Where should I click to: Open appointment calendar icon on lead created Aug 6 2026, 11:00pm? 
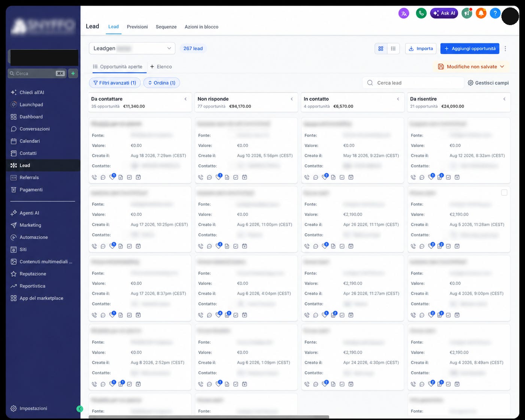point(245,246)
